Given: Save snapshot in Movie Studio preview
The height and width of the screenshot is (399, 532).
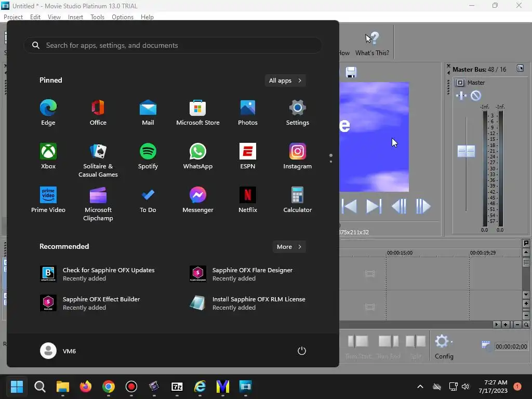Looking at the screenshot, I should (351, 72).
